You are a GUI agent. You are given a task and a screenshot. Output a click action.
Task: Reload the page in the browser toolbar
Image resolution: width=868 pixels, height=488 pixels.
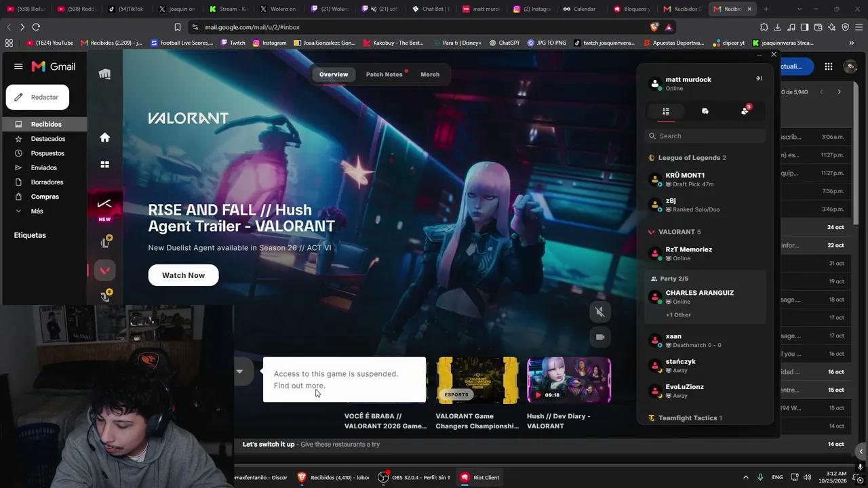tap(36, 27)
